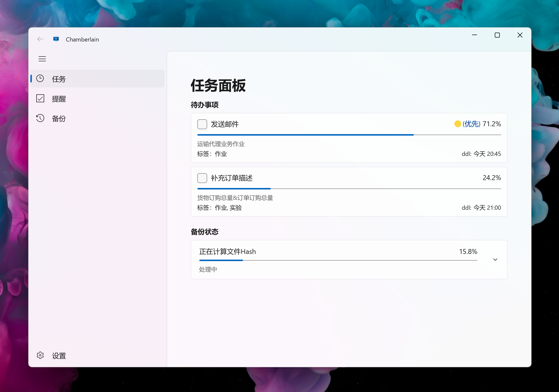Open the 补充订单描述 task card title
559x392 pixels.
pyautogui.click(x=232, y=178)
